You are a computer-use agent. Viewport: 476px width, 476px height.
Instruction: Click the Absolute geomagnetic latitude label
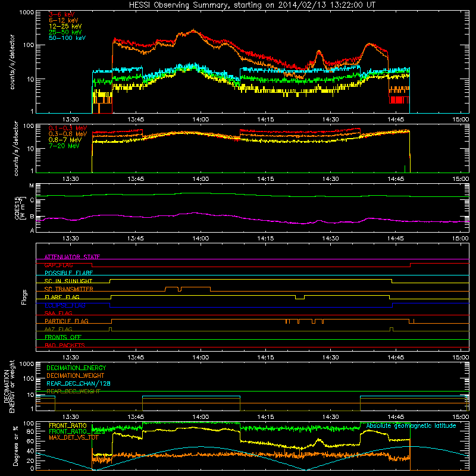coord(411,425)
